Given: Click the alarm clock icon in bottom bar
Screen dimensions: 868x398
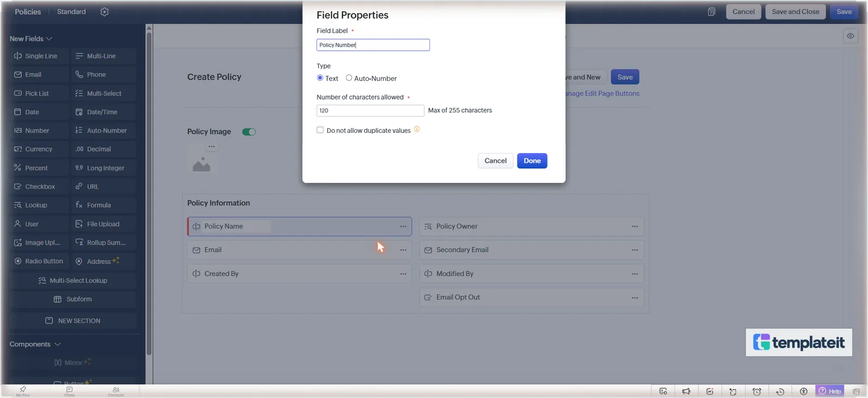Looking at the screenshot, I should (757, 391).
